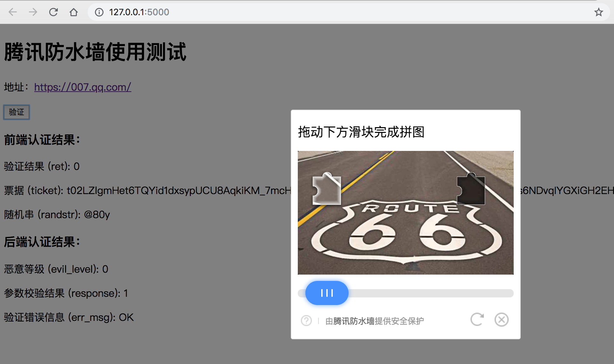The image size is (614, 364).
Task: Open the browser home page icon
Action: [74, 12]
